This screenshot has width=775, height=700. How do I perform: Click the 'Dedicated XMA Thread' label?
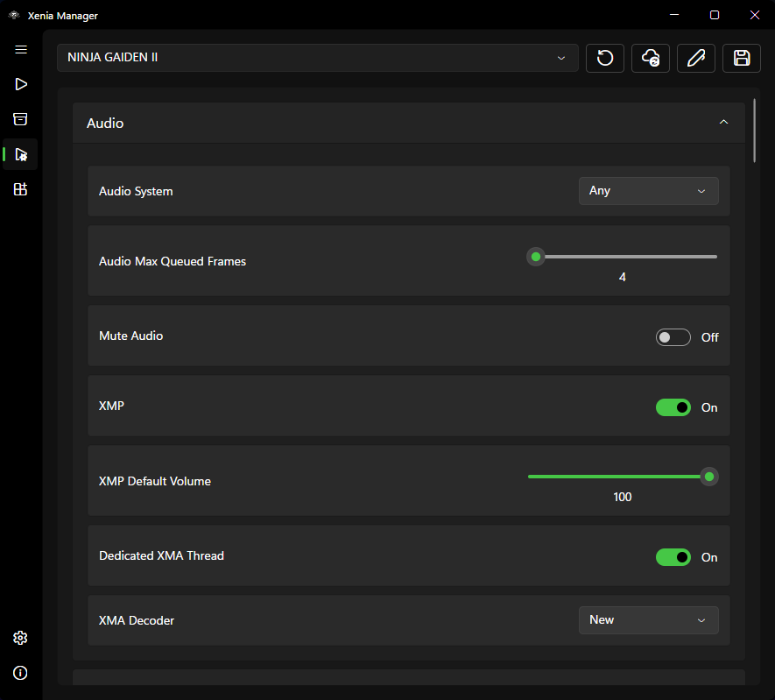[162, 555]
